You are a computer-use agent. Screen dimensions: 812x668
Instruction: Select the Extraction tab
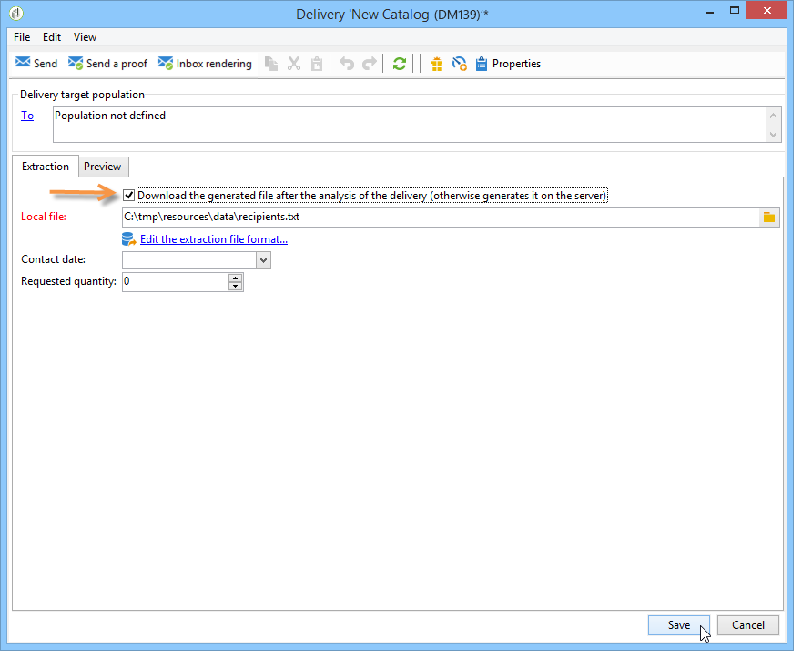tap(46, 167)
